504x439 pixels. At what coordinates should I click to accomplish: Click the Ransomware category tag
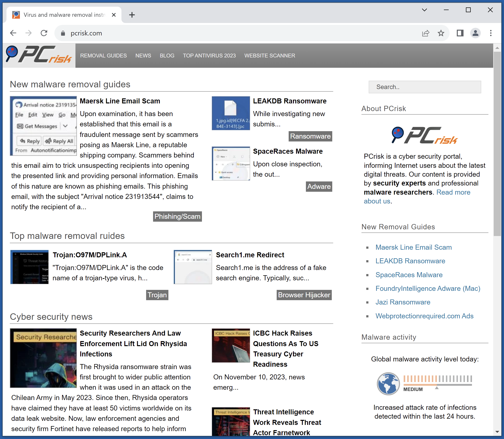[x=310, y=136]
